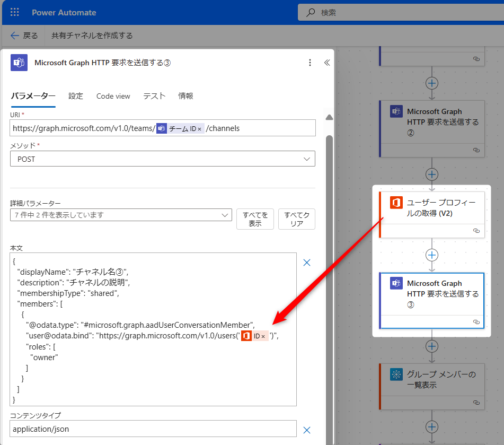Image resolution: width=504 pixels, height=445 pixels.
Task: Click the すべてクリア button
Action: 297,219
